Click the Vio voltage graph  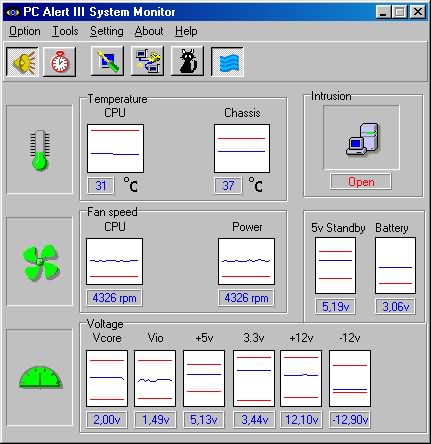click(x=155, y=378)
